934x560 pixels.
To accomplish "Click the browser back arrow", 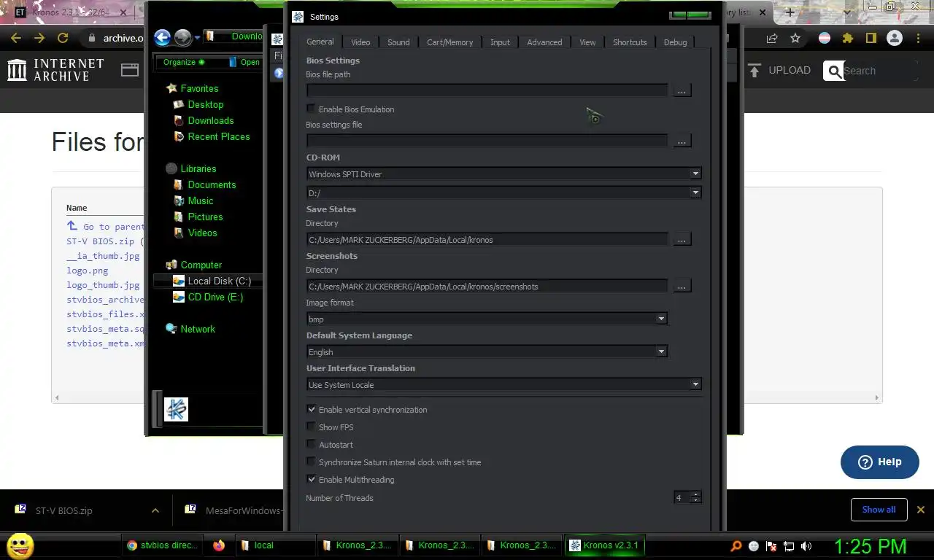I will [16, 38].
